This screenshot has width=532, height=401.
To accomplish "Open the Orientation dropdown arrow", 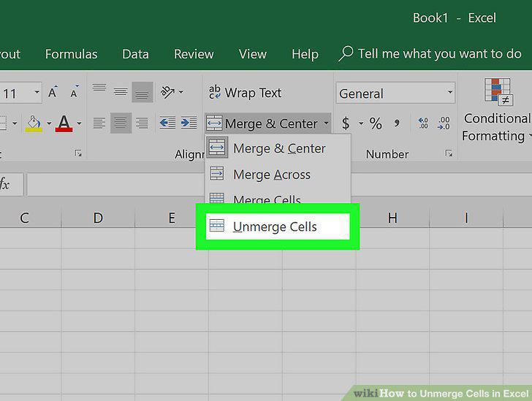I will tap(180, 91).
